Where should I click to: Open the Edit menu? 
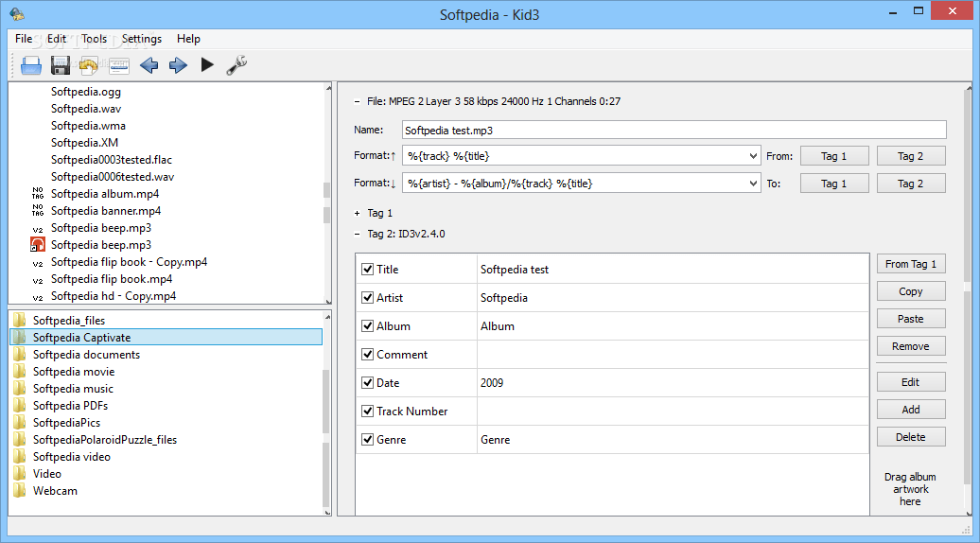56,39
